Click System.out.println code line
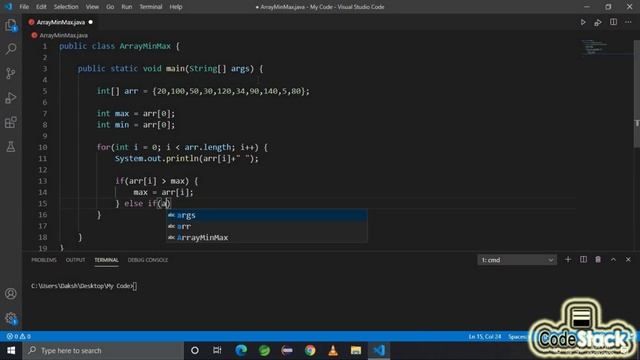The height and width of the screenshot is (360, 640). [187, 158]
